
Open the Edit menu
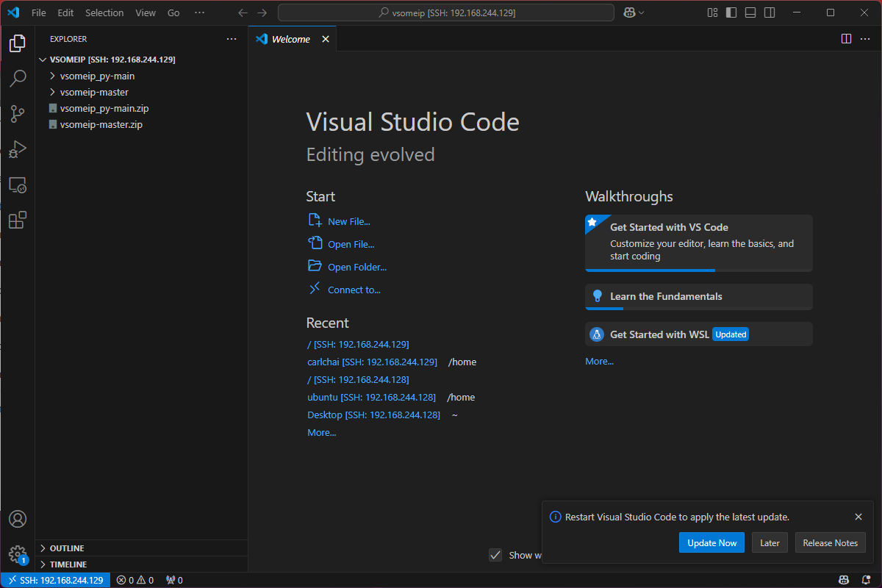pos(65,12)
